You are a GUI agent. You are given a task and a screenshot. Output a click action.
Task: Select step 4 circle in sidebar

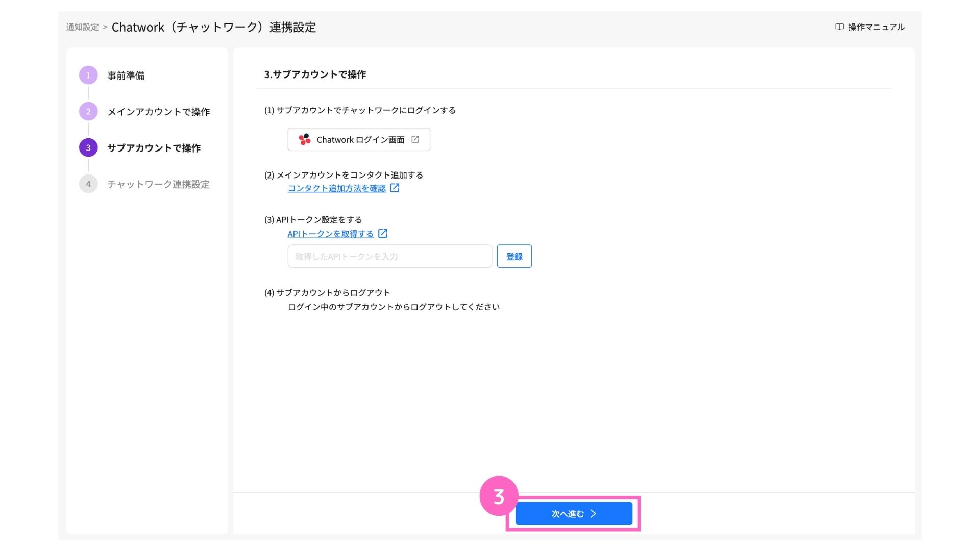coord(88,184)
